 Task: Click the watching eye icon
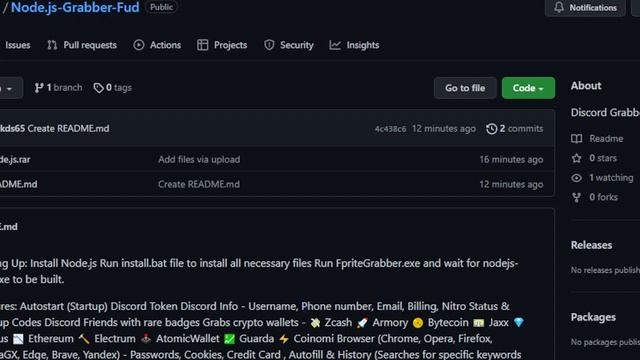[x=576, y=178]
